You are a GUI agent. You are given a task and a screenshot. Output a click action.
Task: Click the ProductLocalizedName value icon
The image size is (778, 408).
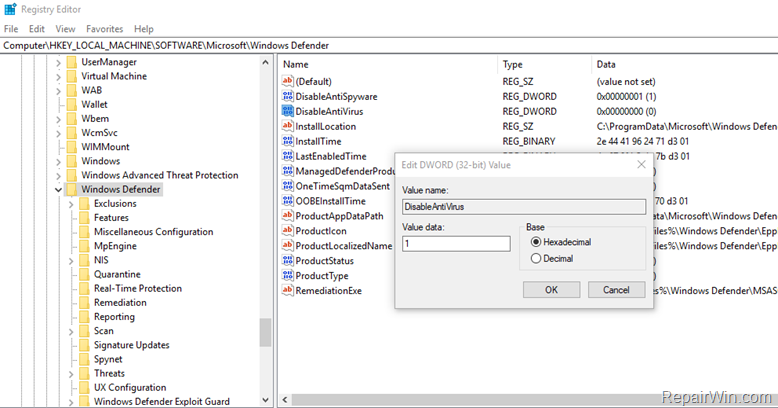(287, 246)
